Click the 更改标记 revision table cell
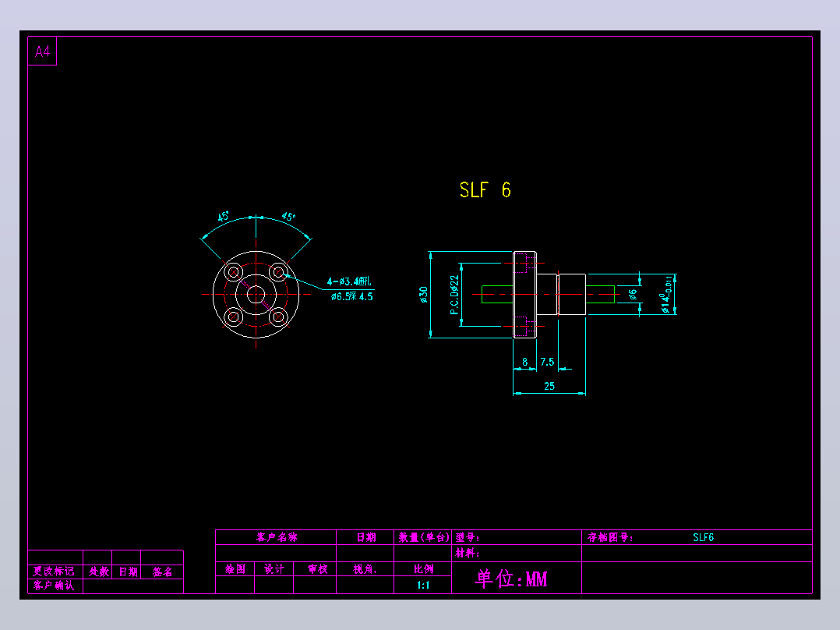Viewport: 840px width, 630px height. [x=54, y=572]
